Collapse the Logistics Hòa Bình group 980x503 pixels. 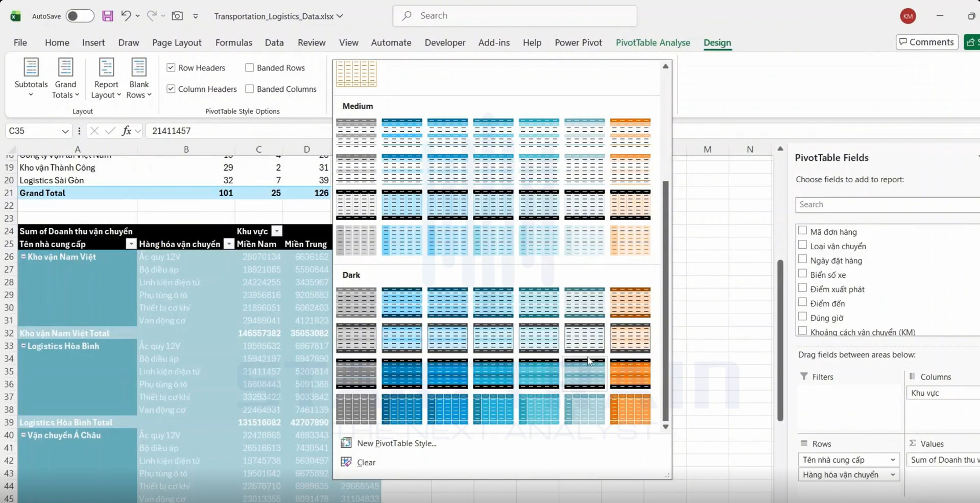pos(23,346)
